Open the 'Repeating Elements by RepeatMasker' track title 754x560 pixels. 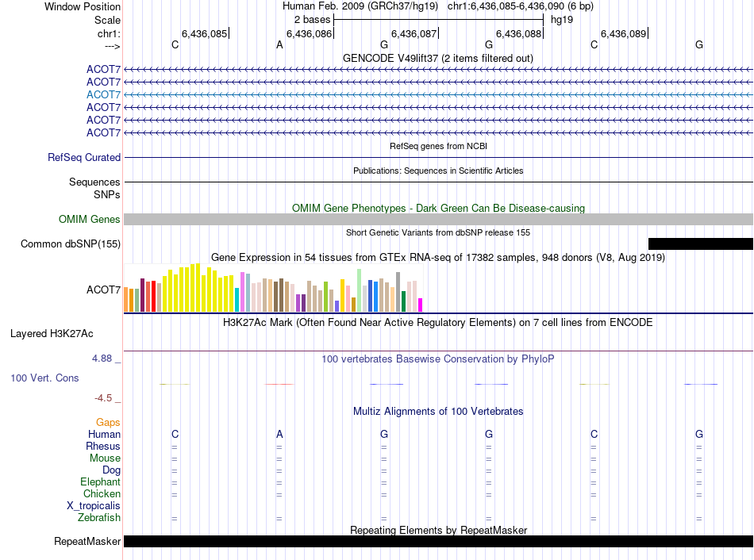coord(438,530)
